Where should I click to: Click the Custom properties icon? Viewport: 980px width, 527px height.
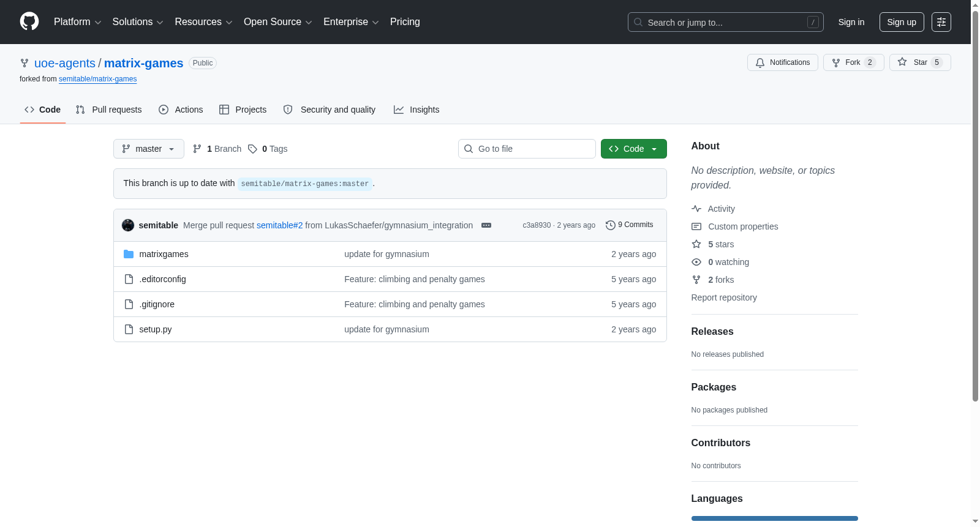[696, 226]
